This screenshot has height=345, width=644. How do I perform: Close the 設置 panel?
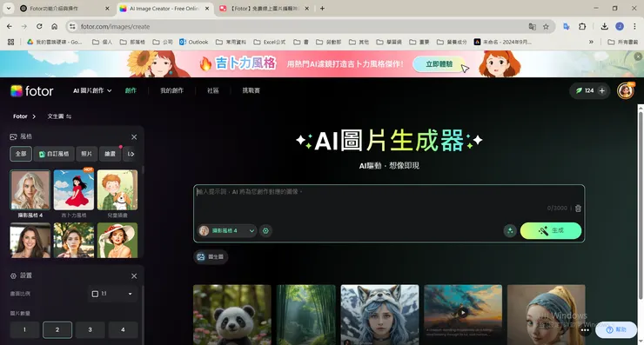tap(134, 276)
